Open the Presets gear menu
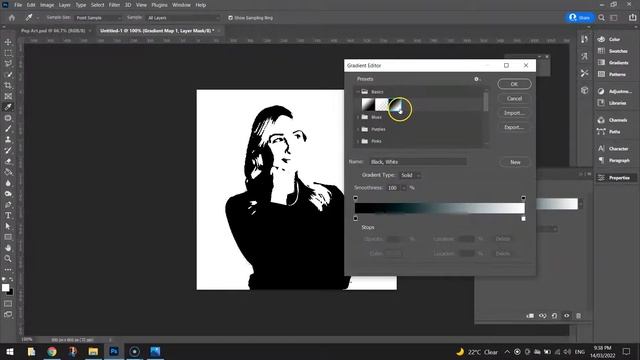The width and height of the screenshot is (640, 360). [476, 79]
